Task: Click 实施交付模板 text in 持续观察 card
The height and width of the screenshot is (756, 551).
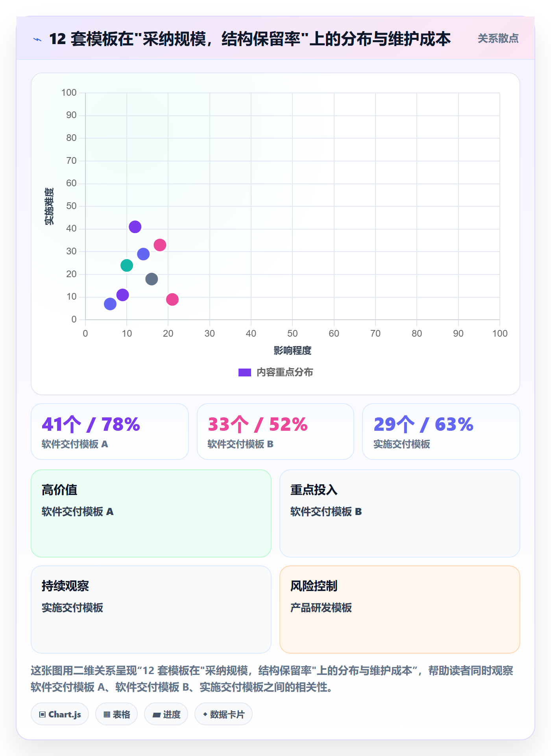Action: pos(72,608)
